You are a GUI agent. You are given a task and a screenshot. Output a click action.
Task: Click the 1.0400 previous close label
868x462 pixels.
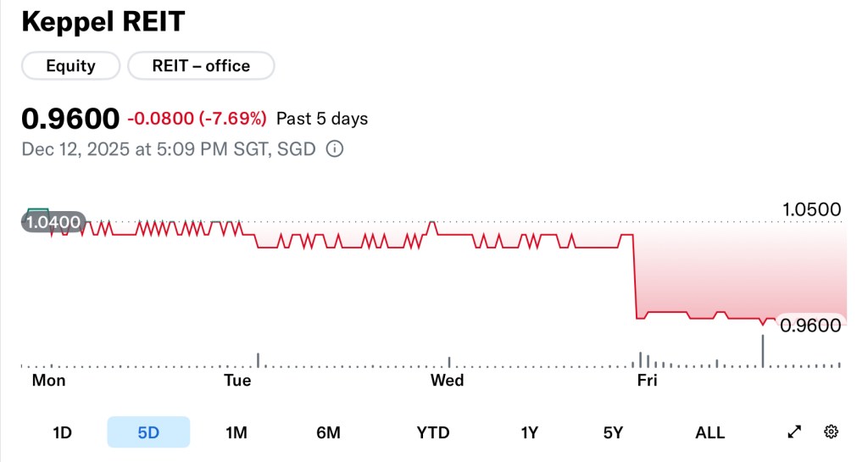coord(53,223)
